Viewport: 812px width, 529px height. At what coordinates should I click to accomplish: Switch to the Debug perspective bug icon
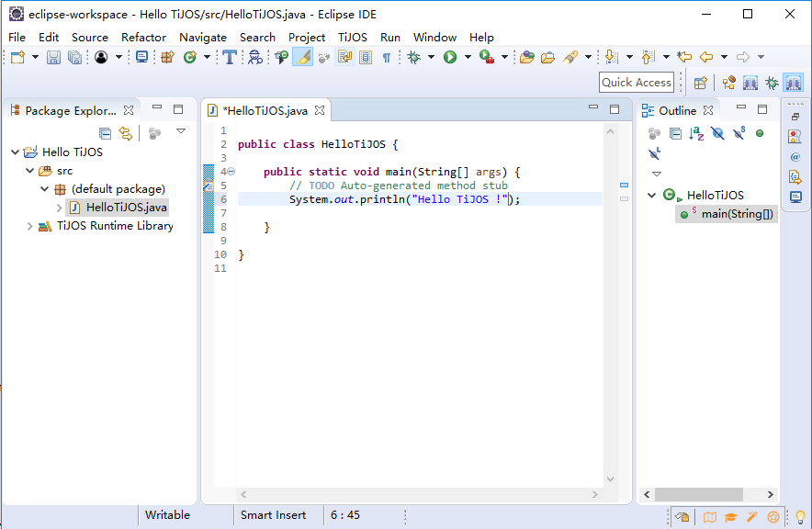773,83
